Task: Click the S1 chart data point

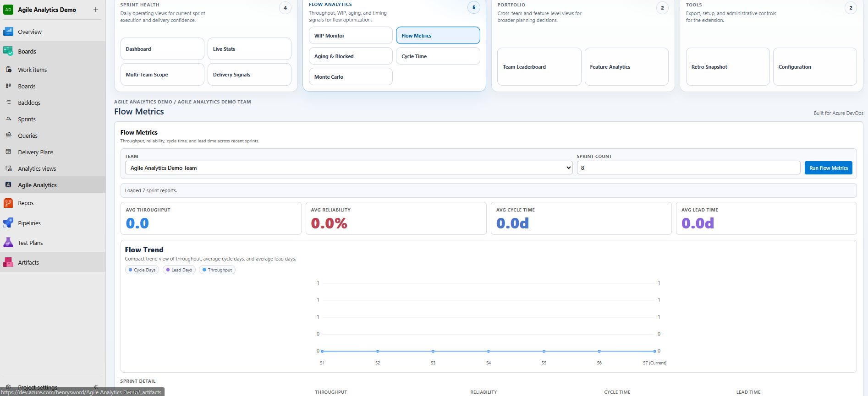Action: tap(322, 351)
